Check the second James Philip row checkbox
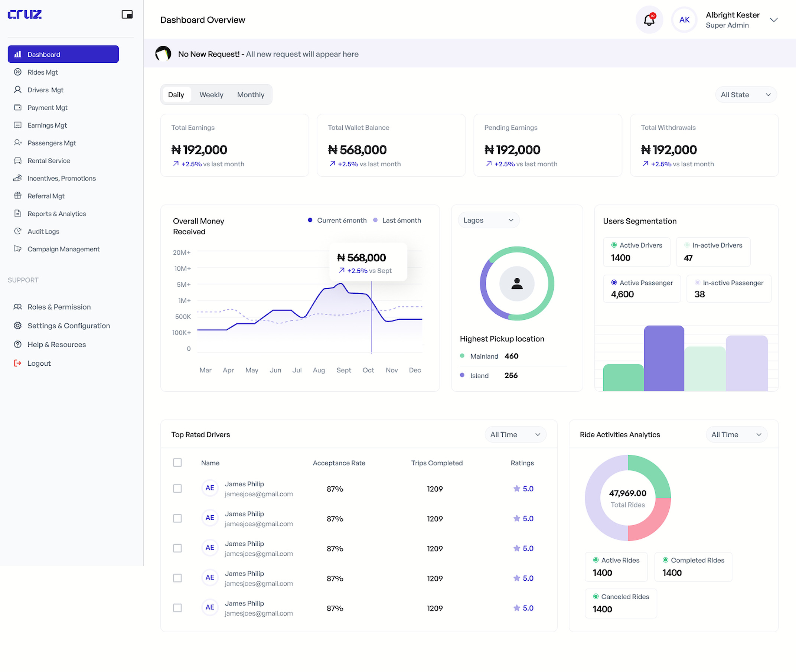The height and width of the screenshot is (672, 796). [x=177, y=518]
